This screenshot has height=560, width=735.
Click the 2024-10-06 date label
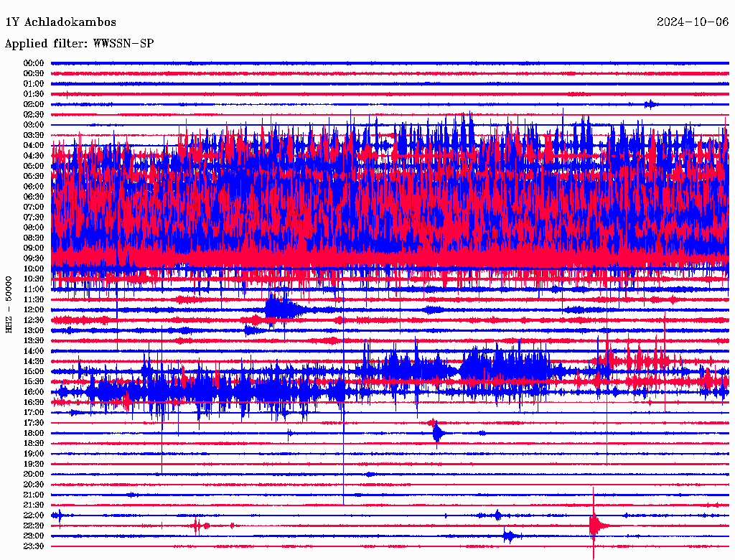pyautogui.click(x=693, y=22)
